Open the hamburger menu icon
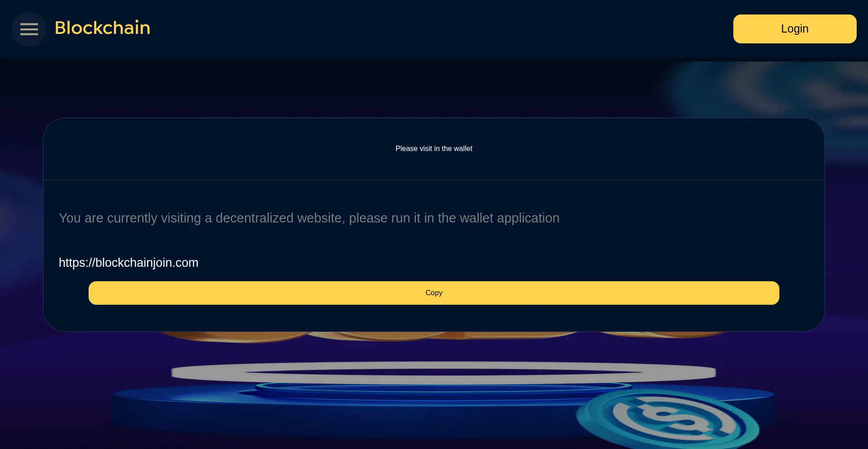The width and height of the screenshot is (868, 449). (29, 29)
